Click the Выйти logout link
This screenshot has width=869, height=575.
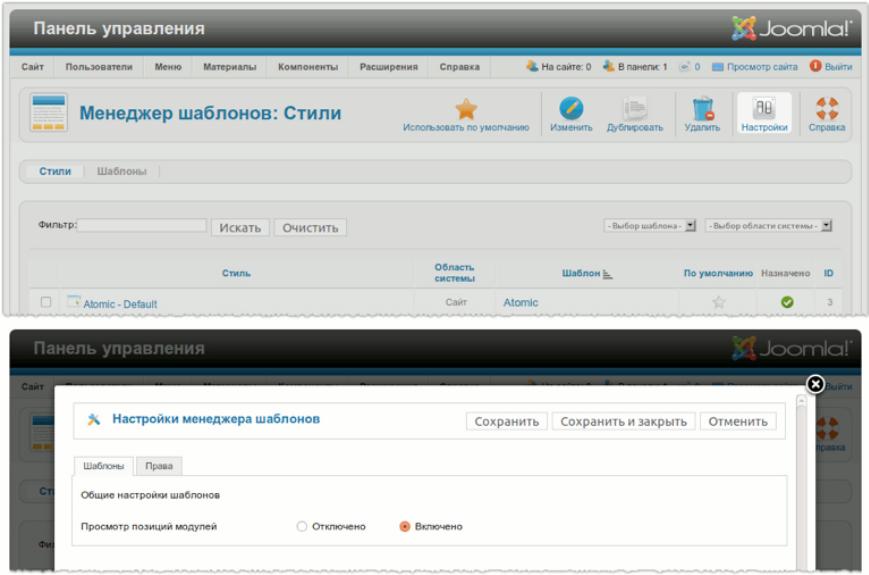[837, 67]
